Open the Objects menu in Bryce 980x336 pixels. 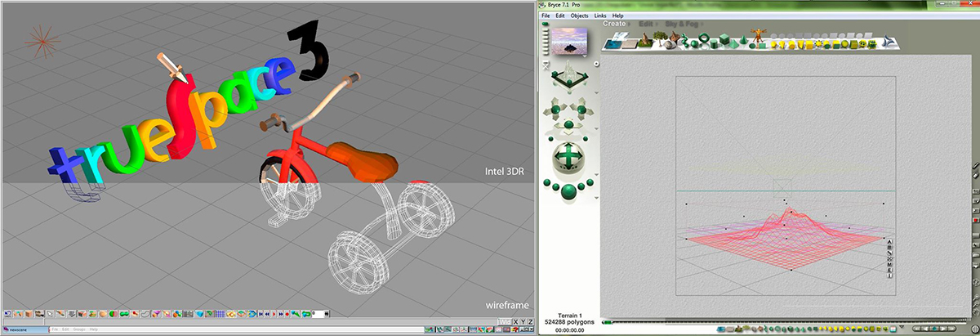[x=579, y=16]
